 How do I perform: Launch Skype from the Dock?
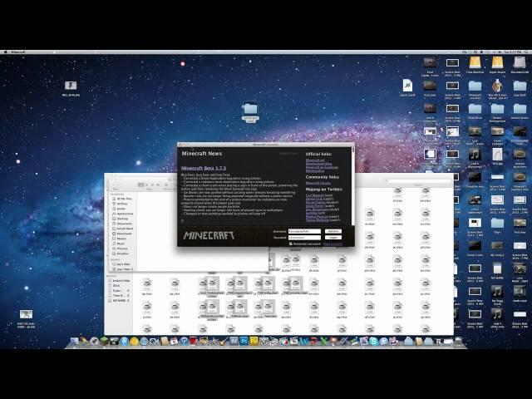pyautogui.click(x=373, y=341)
